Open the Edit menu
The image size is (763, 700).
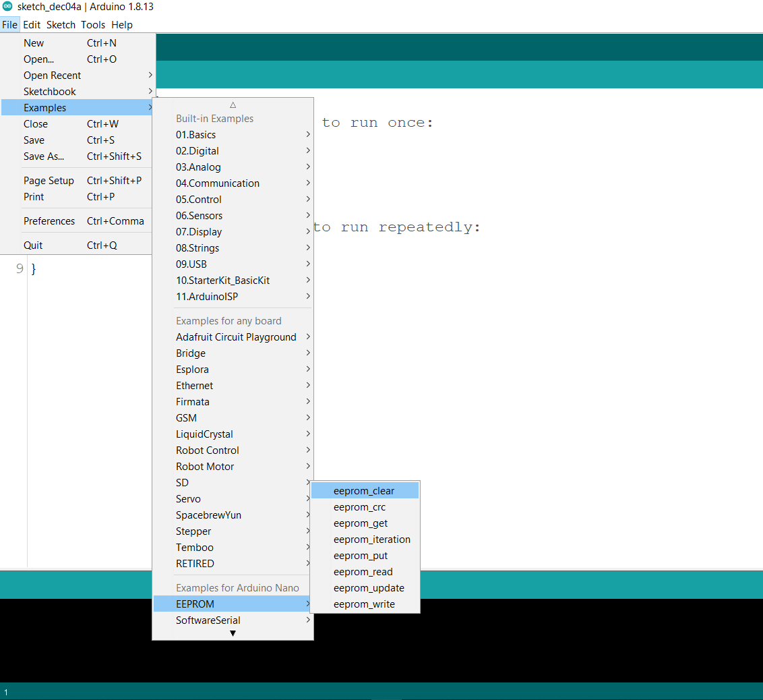pyautogui.click(x=32, y=25)
